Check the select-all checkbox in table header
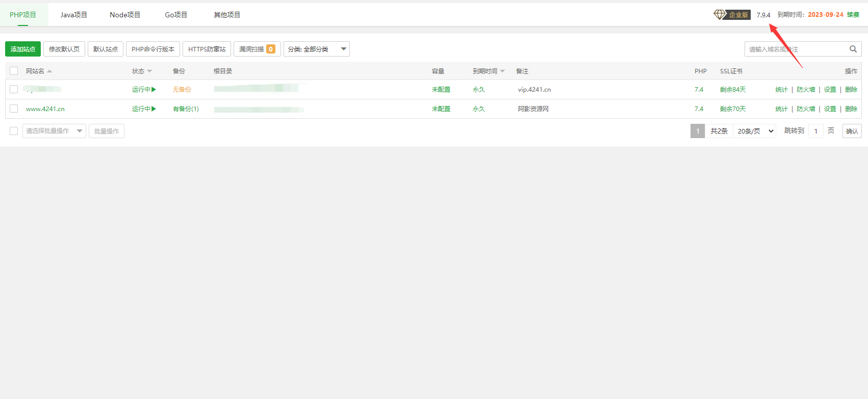The width and height of the screenshot is (868, 399). point(14,71)
